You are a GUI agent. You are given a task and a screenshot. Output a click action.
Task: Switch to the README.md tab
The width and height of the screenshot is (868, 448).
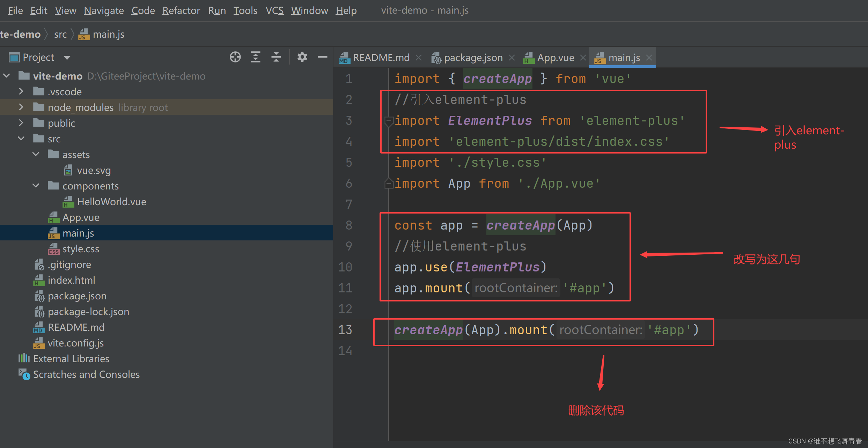[381, 58]
